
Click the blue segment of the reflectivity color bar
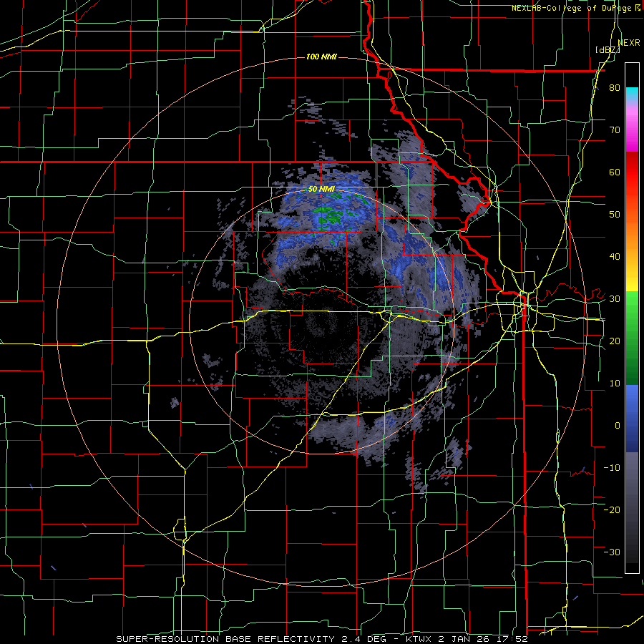click(632, 418)
